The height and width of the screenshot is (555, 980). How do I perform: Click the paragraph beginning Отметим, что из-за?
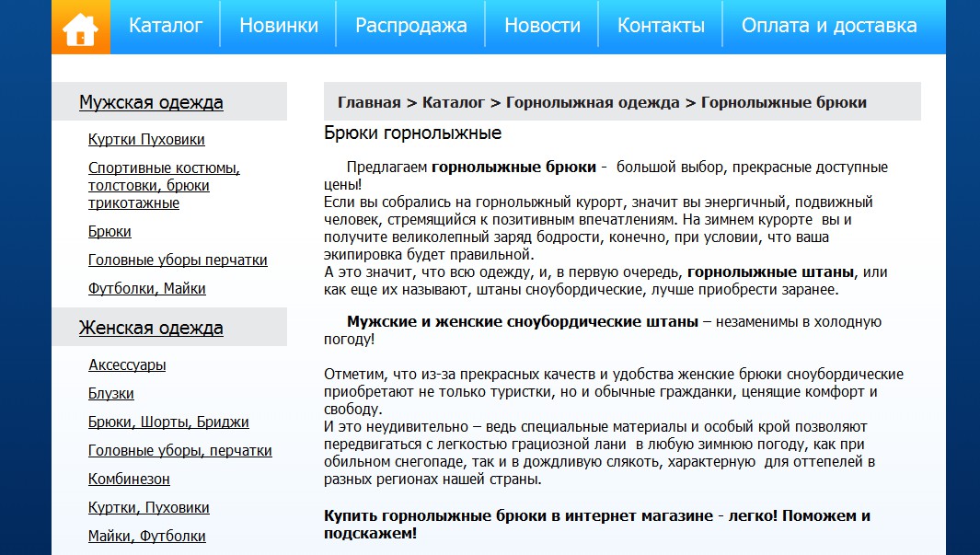point(614,392)
